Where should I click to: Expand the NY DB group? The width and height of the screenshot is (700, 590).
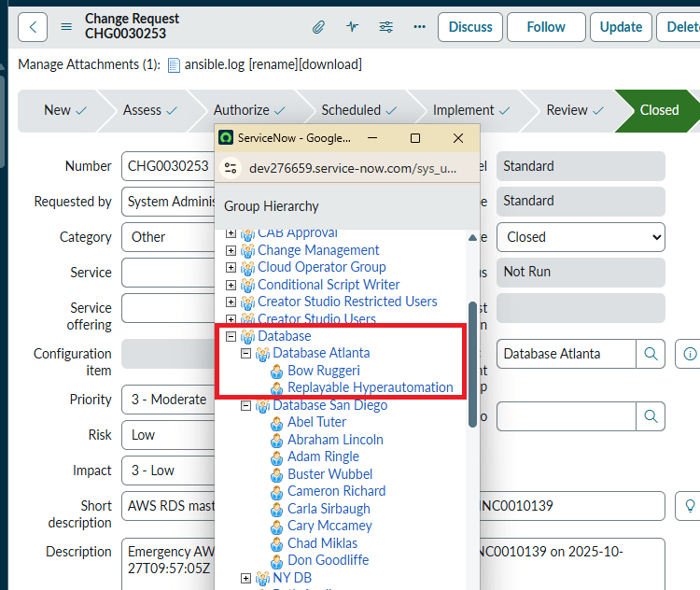(245, 579)
